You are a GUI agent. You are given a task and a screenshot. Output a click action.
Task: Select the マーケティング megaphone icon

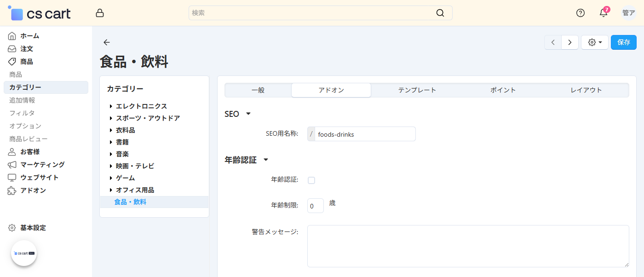(x=12, y=164)
